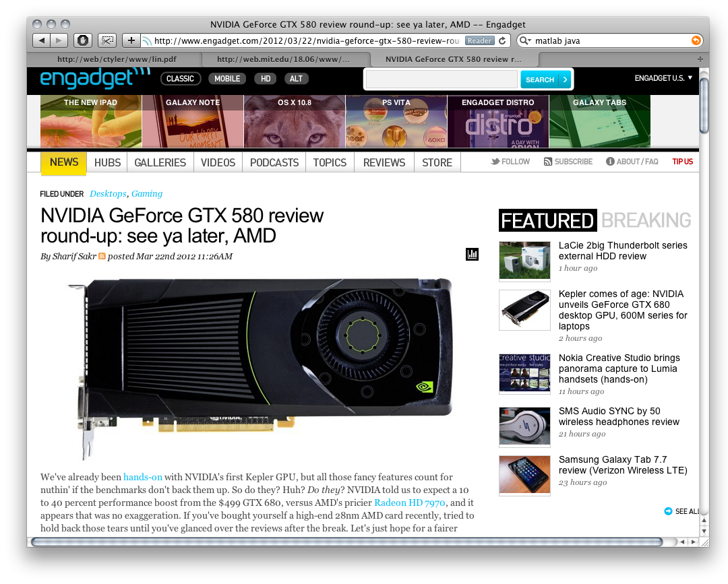Open a new tab with the plus icon
The width and height of the screenshot is (728, 584).
pos(700,59)
